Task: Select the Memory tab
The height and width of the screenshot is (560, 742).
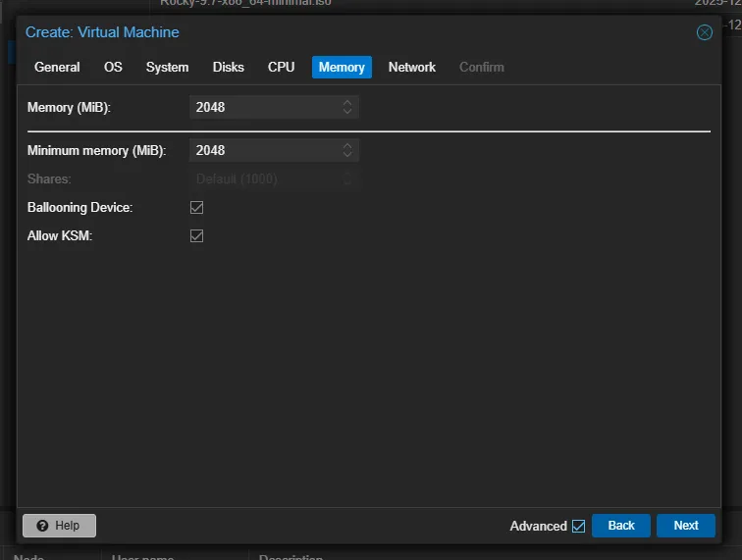Action: point(342,67)
